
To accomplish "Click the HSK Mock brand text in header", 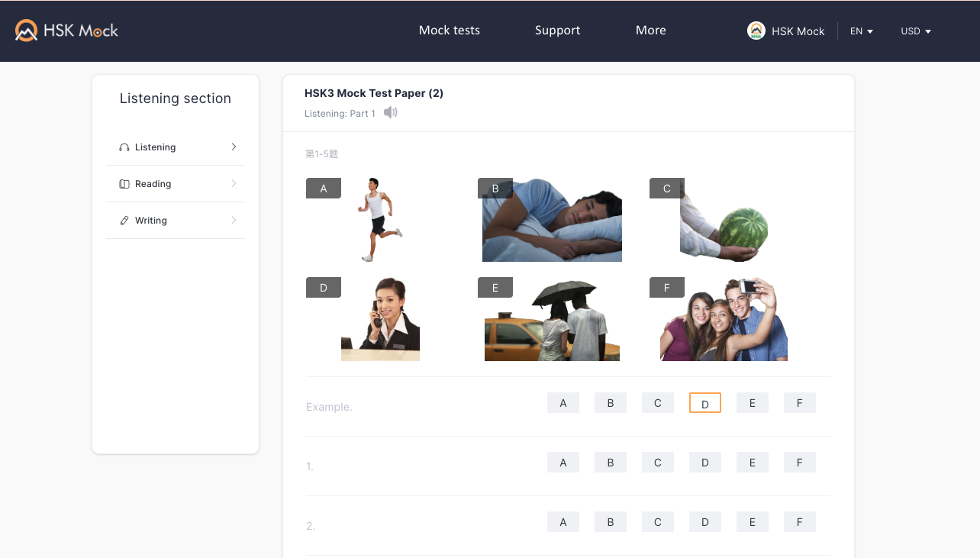I will 81,31.
